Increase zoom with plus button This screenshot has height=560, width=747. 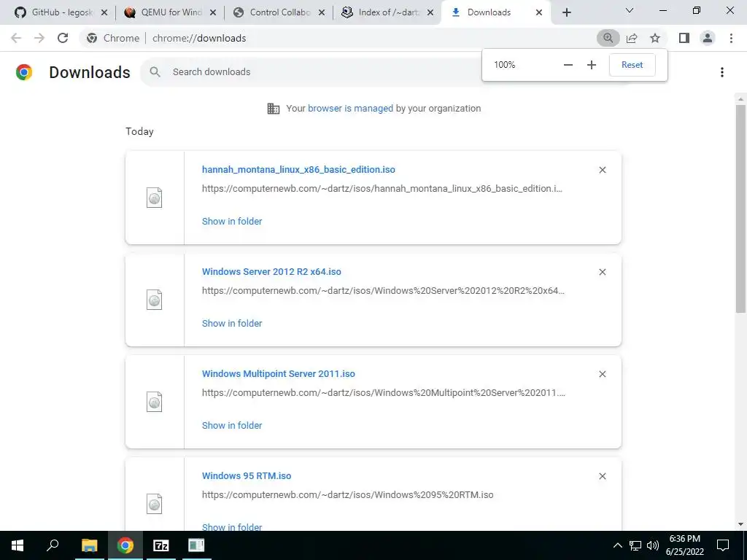(591, 65)
